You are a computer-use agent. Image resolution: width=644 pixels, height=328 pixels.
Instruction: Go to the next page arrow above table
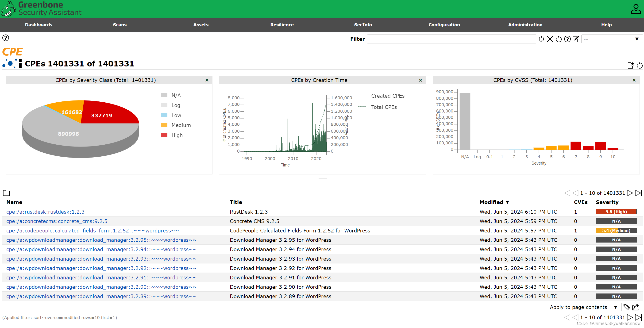630,193
